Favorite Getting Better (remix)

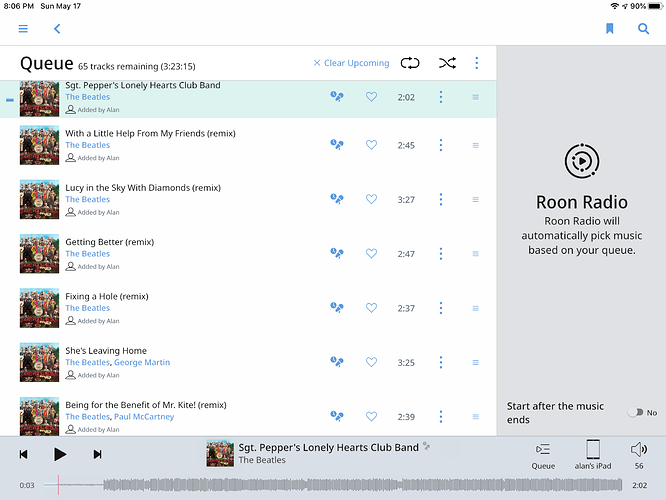tap(371, 253)
